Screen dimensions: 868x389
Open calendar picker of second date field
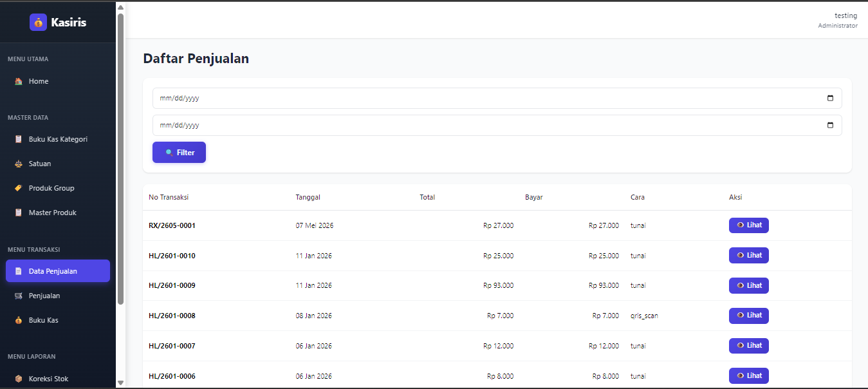coord(830,126)
